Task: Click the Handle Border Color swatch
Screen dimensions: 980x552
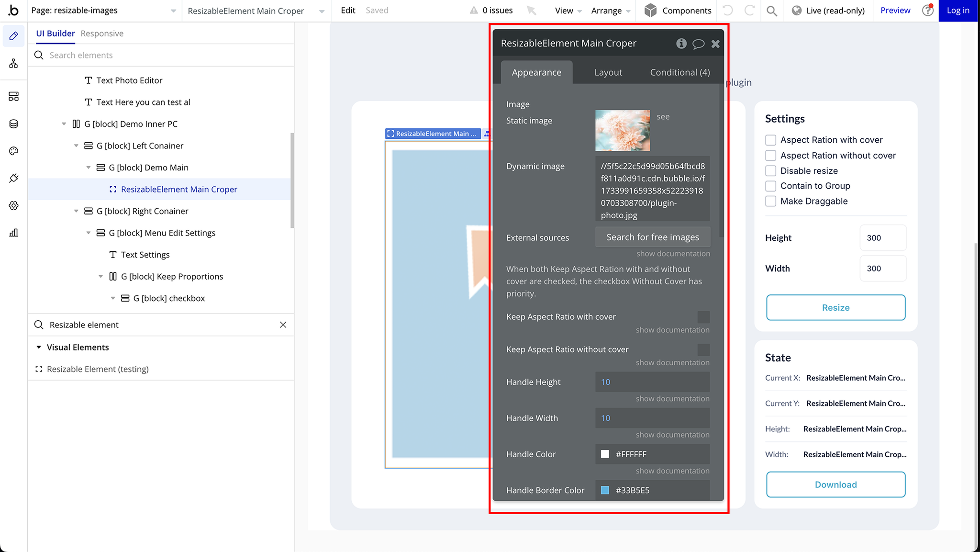Action: (605, 490)
